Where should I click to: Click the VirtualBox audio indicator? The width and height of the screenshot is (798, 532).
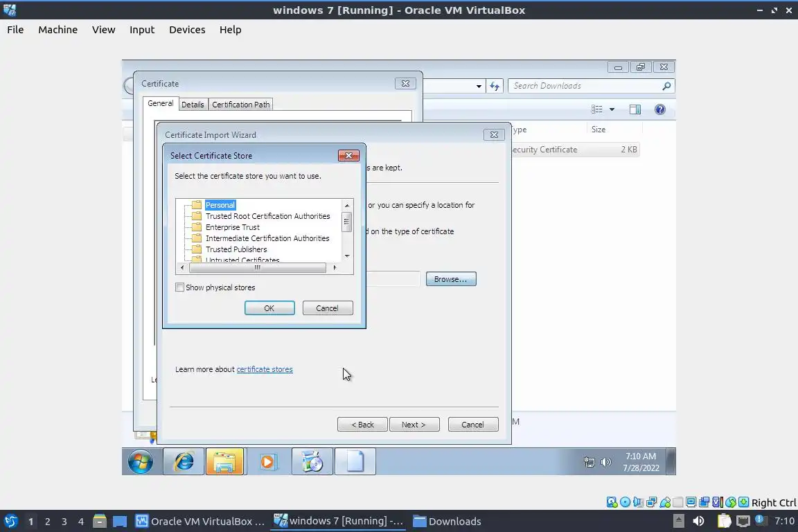click(x=638, y=502)
